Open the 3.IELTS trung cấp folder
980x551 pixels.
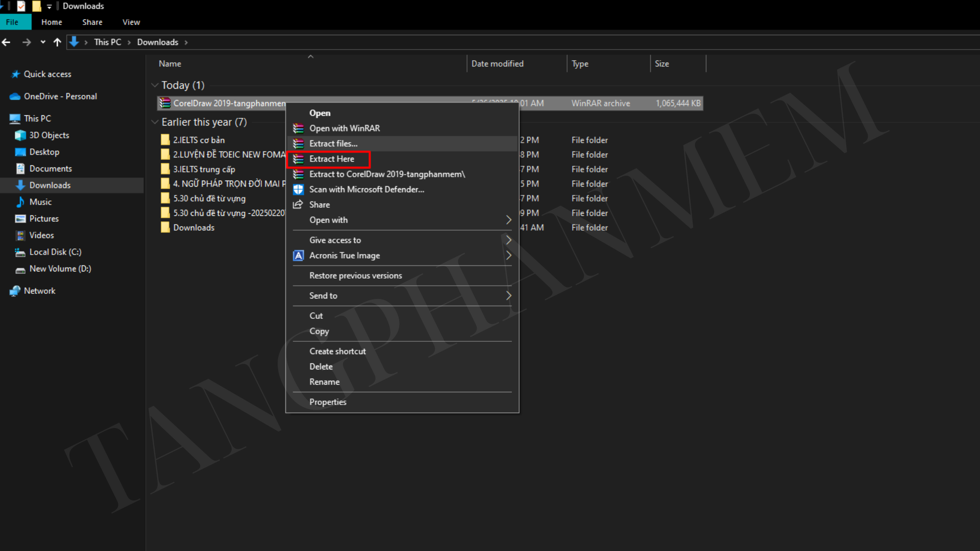pyautogui.click(x=204, y=169)
